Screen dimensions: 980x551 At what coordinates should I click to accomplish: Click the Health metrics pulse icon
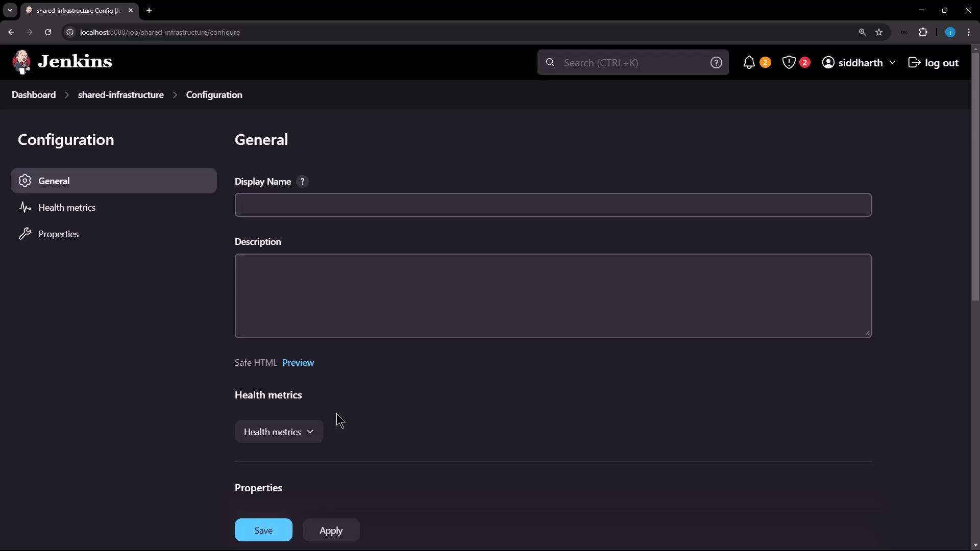pos(24,207)
